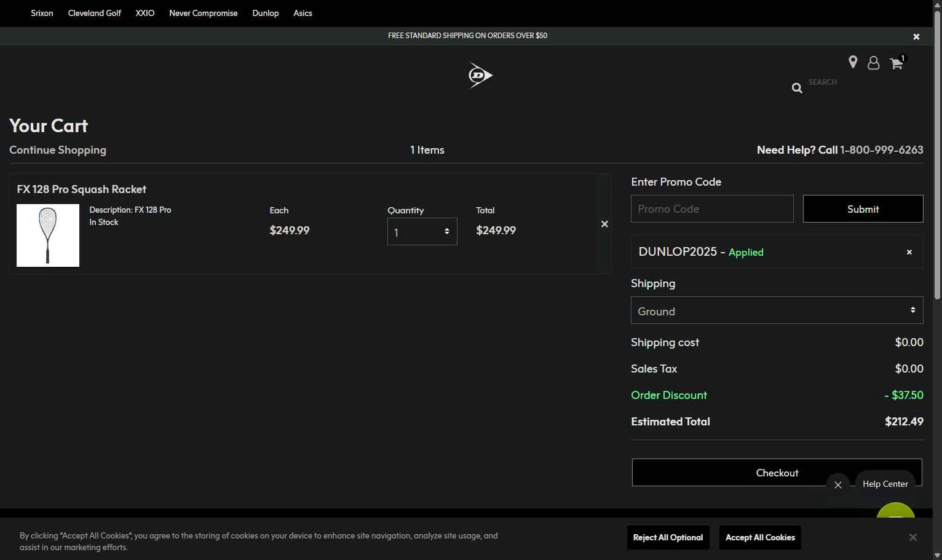Open the shopping cart icon
Image resolution: width=942 pixels, height=560 pixels.
[896, 63]
